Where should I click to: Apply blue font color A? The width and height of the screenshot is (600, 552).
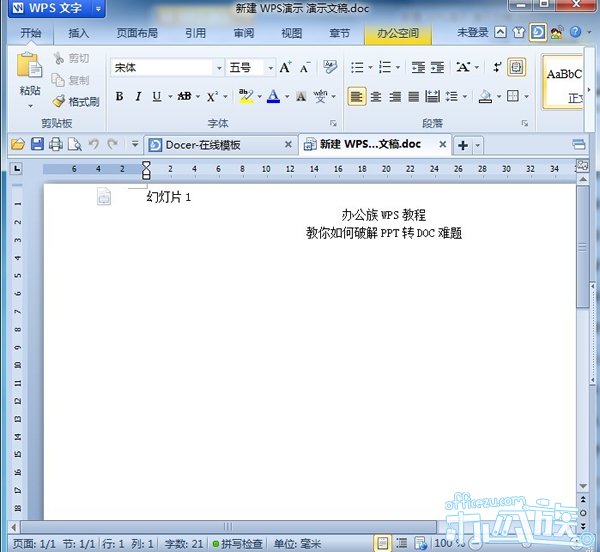(x=273, y=96)
